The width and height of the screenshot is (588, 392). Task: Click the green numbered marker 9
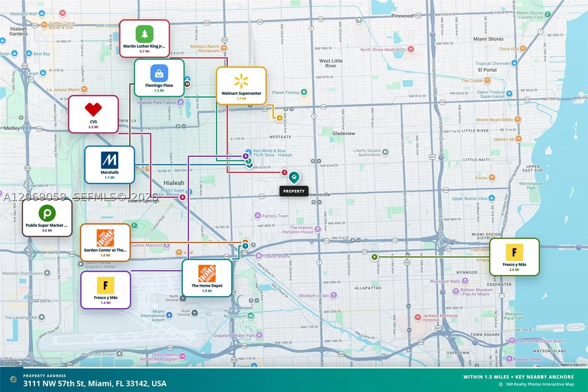tap(374, 257)
